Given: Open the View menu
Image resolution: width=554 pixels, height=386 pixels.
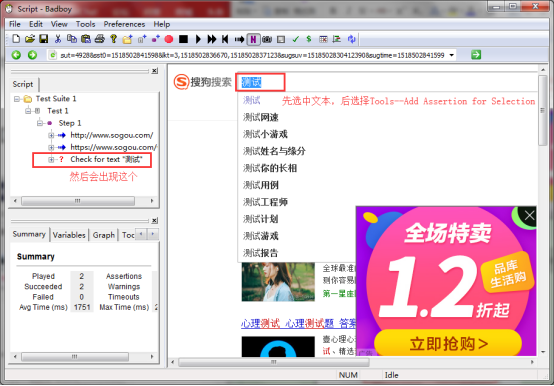Looking at the screenshot, I should (59, 24).
